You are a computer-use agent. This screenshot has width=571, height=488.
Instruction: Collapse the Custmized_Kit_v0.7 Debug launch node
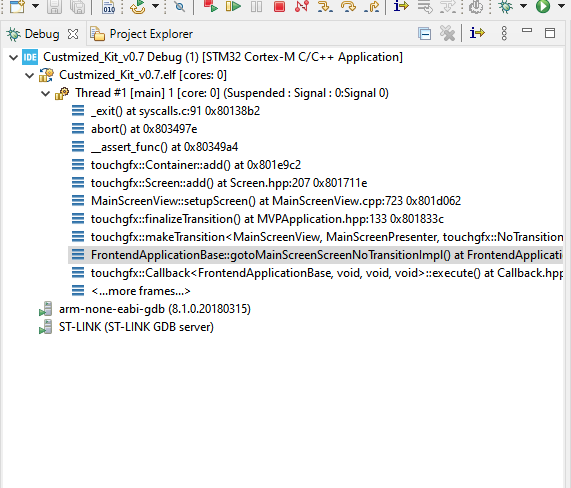[13, 57]
